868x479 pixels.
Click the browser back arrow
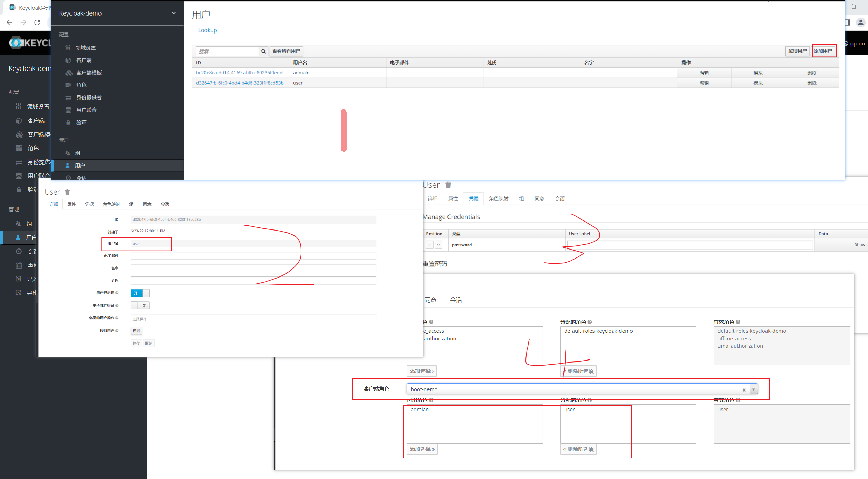(x=10, y=22)
